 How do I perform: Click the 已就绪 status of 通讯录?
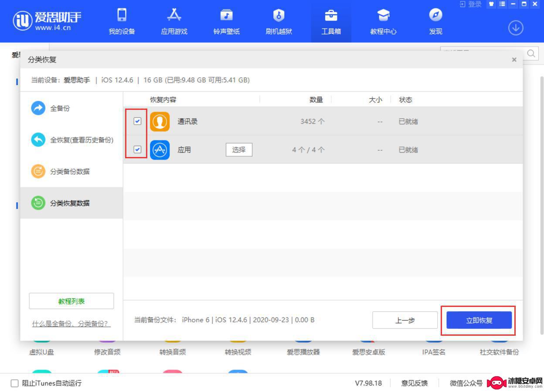click(x=408, y=121)
